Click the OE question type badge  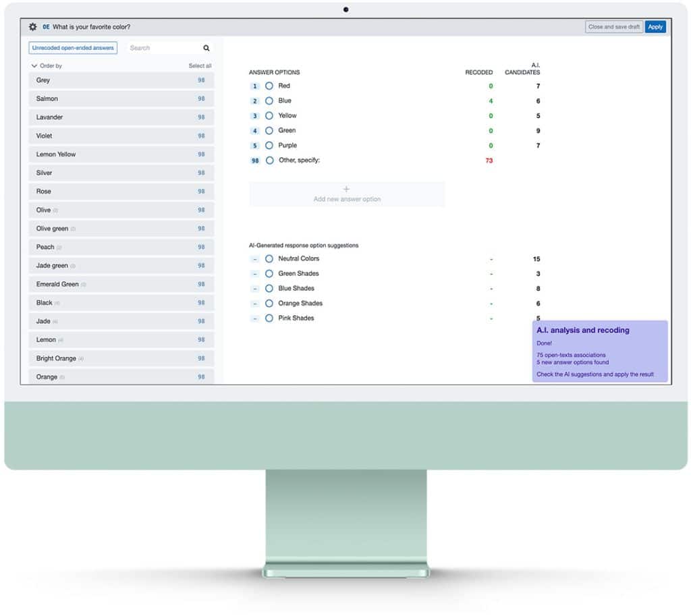click(x=46, y=27)
